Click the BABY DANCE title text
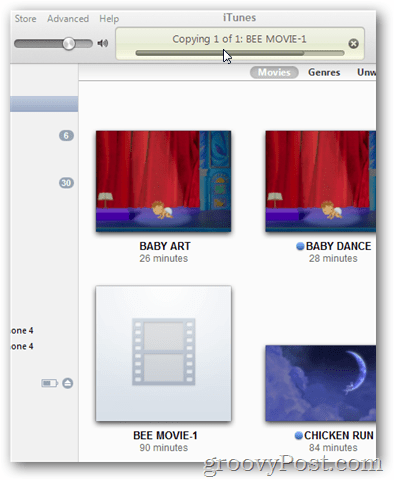 pos(338,246)
